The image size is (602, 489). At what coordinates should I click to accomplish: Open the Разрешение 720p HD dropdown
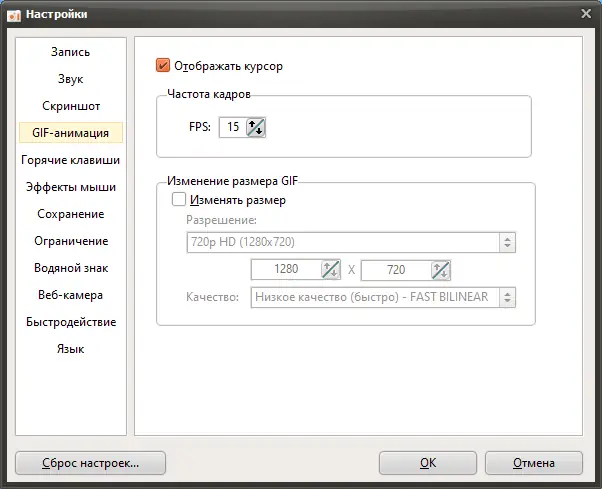351,241
